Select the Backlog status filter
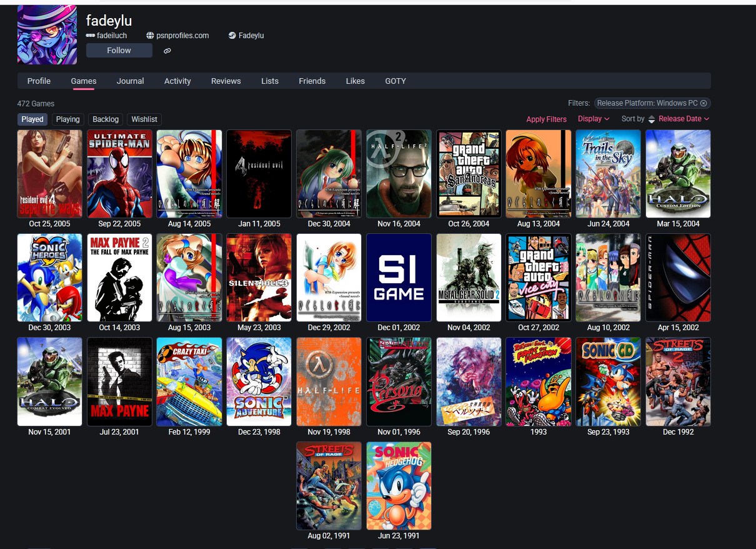The width and height of the screenshot is (756, 549). click(x=106, y=119)
